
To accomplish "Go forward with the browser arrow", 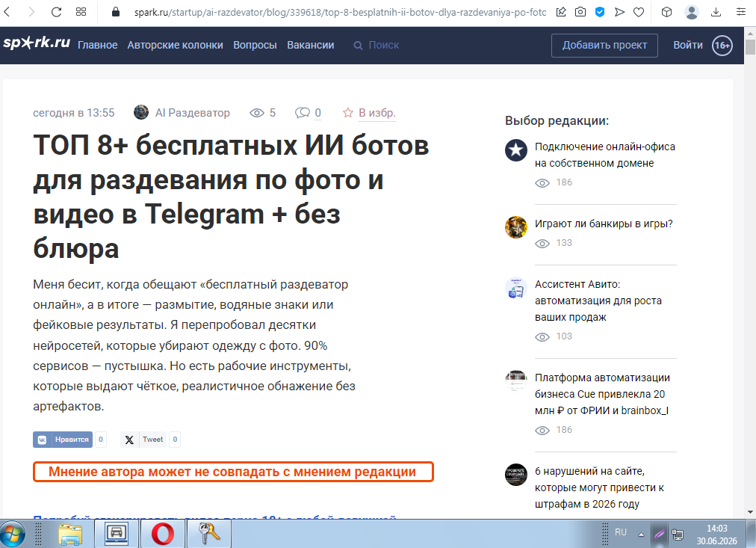I will click(31, 11).
